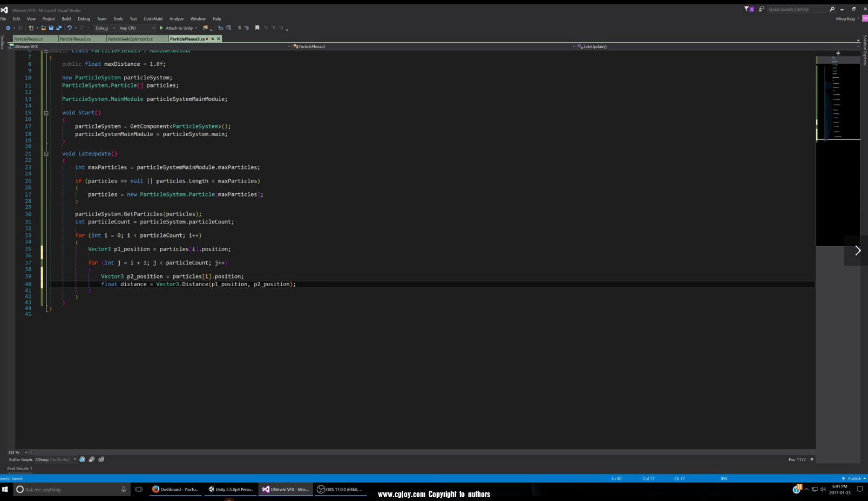This screenshot has width=868, height=501.
Task: Click the first Buffer Graph icon
Action: pyautogui.click(x=82, y=459)
